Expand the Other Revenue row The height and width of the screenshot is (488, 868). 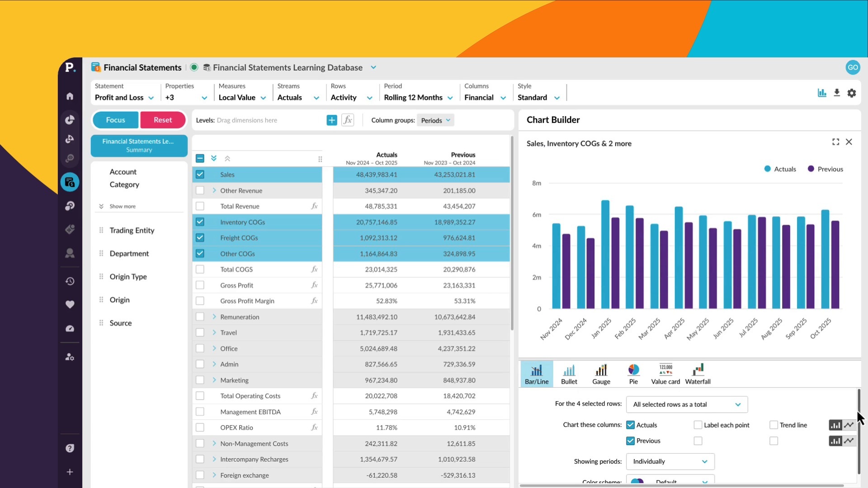coord(214,190)
